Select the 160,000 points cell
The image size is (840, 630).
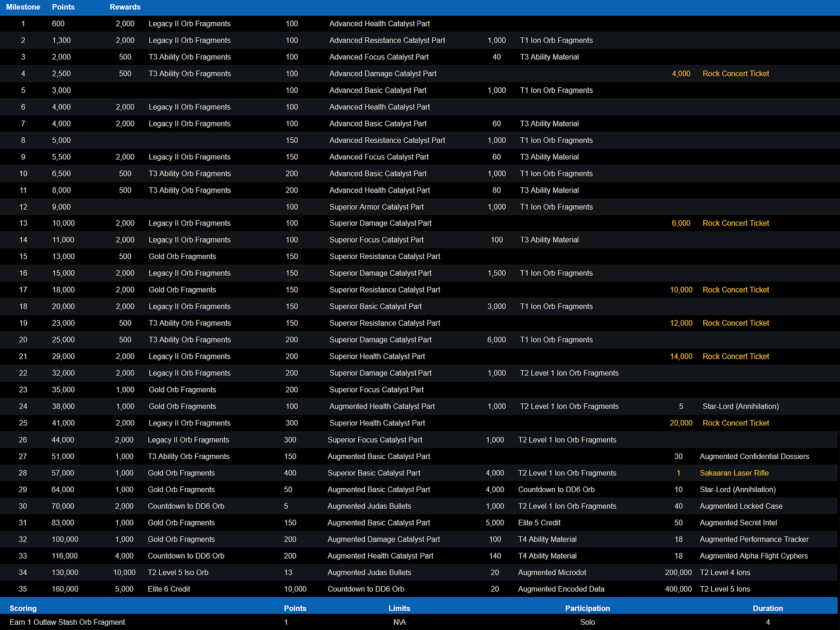coord(65,589)
